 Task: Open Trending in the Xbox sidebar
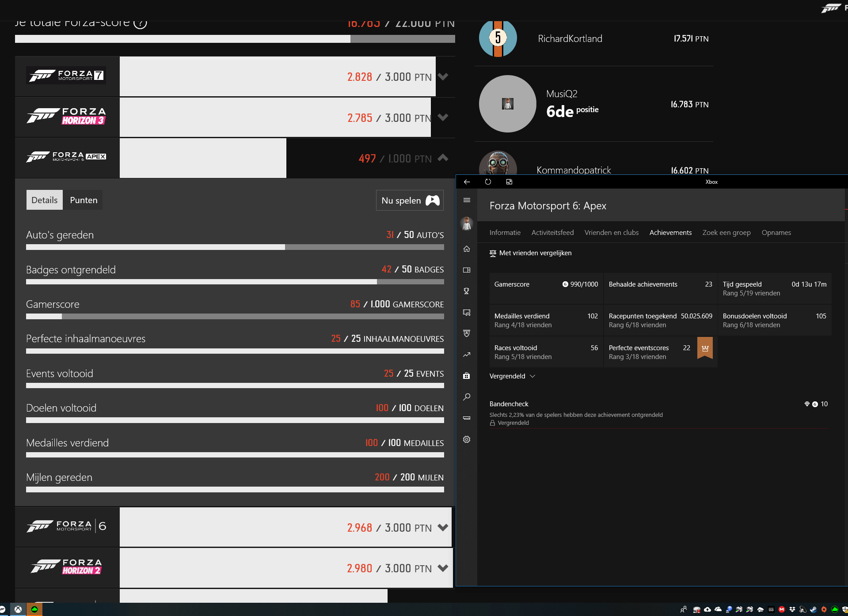pos(467,355)
